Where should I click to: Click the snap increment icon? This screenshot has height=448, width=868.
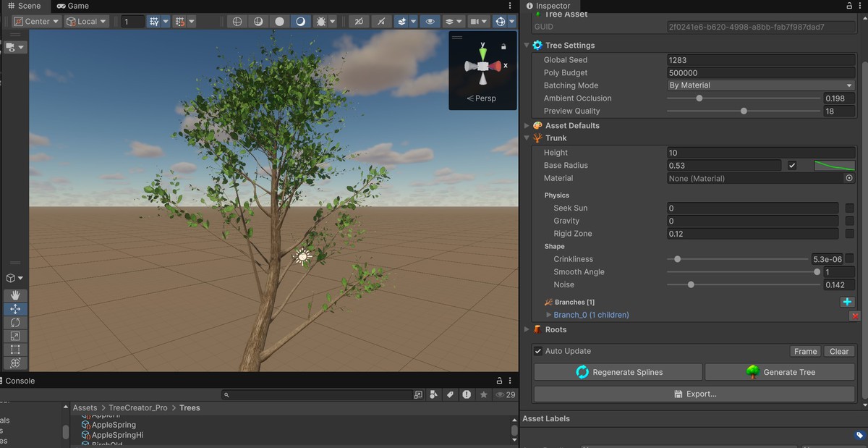click(x=180, y=22)
